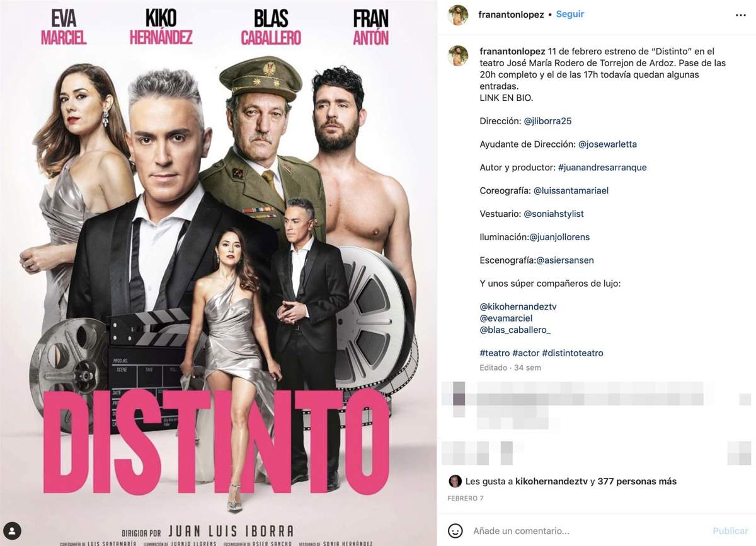Image resolution: width=756 pixels, height=546 pixels.
Task: Click frananton lopez avatar in post header
Action: (458, 15)
